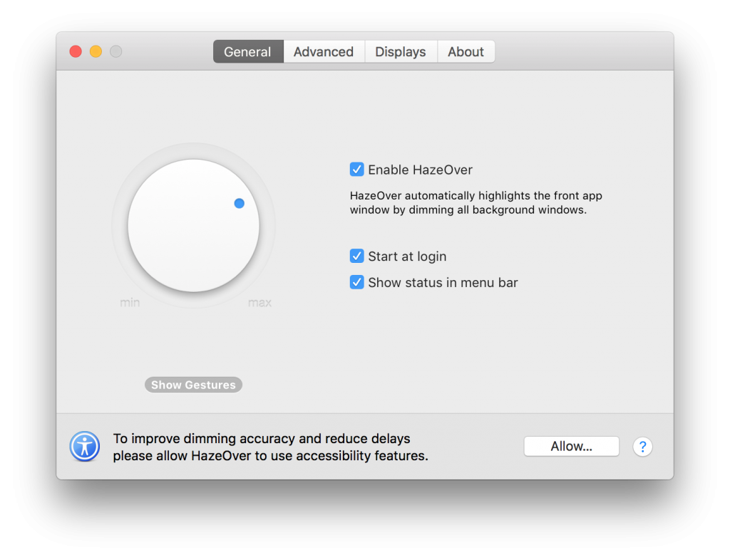Click the blue indicator dot on the dial
The height and width of the screenshot is (560, 730).
(x=240, y=203)
